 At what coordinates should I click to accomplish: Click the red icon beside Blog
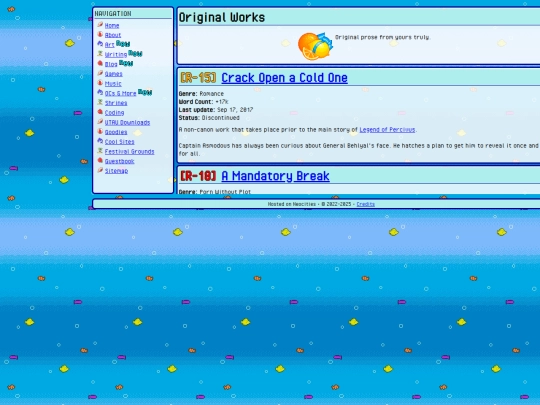pos(100,63)
